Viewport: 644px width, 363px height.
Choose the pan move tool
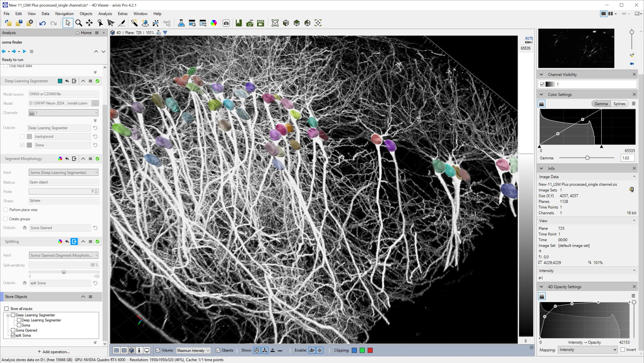click(89, 23)
